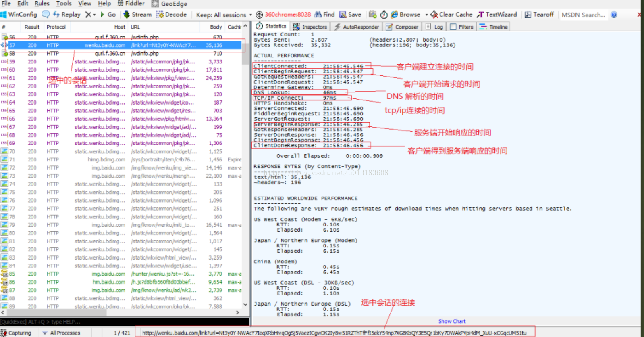The width and height of the screenshot is (644, 337).
Task: Open the View menu
Action: (85, 3)
